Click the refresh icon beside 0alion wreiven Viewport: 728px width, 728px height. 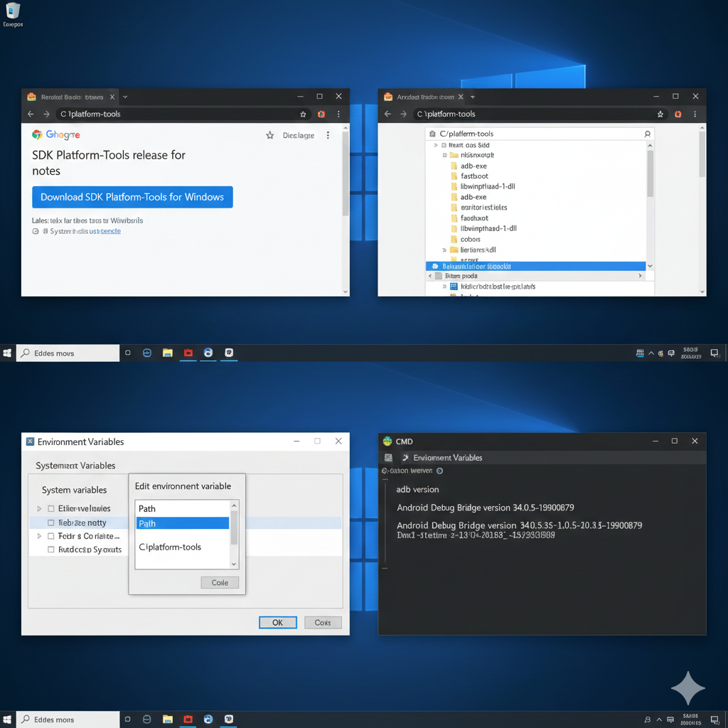tap(439, 471)
